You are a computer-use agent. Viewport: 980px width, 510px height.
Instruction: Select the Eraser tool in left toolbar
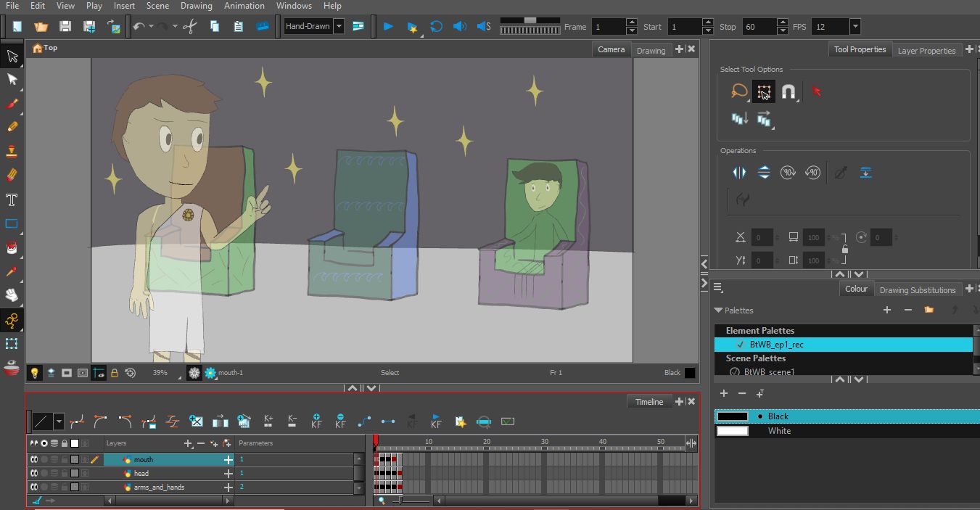click(12, 176)
